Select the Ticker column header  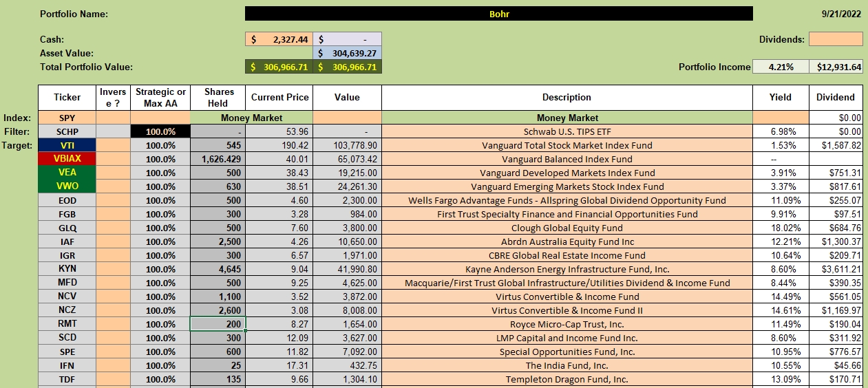(x=67, y=98)
